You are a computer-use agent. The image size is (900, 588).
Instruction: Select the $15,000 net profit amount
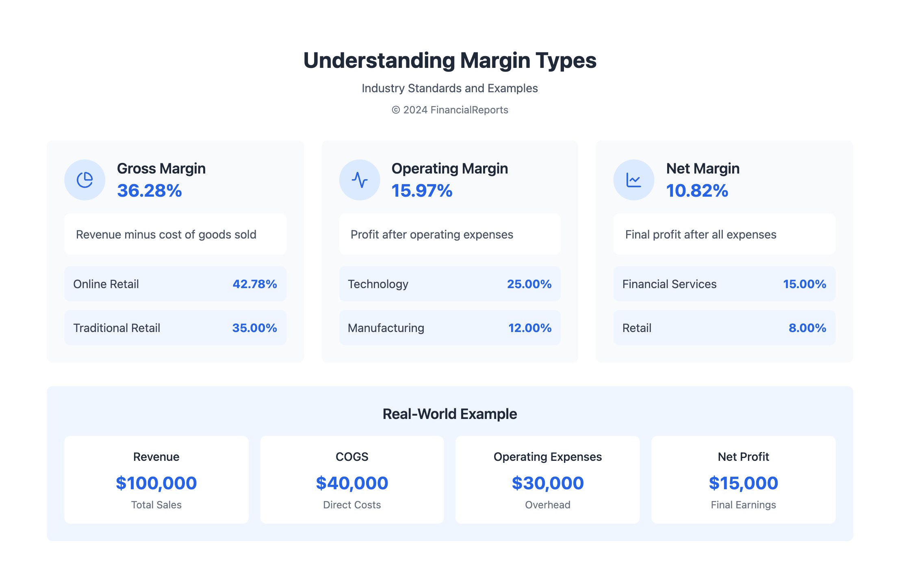744,483
